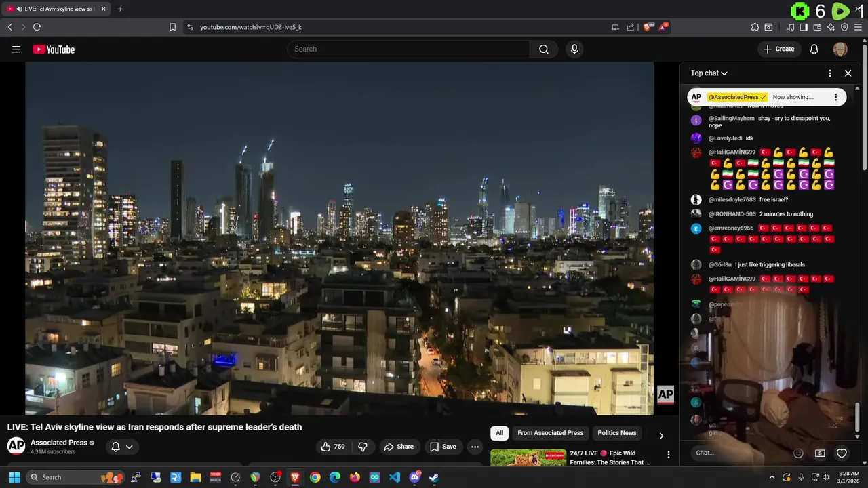Image resolution: width=868 pixels, height=488 pixels.
Task: Open Brave Shields lion icon
Action: [648, 27]
